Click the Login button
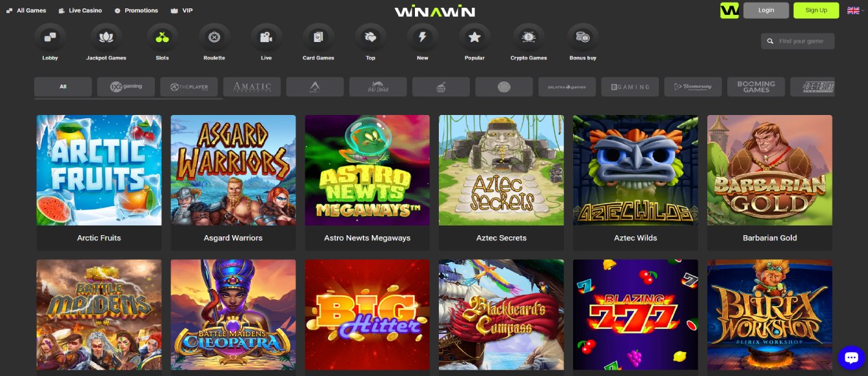The height and width of the screenshot is (376, 868). click(x=766, y=10)
